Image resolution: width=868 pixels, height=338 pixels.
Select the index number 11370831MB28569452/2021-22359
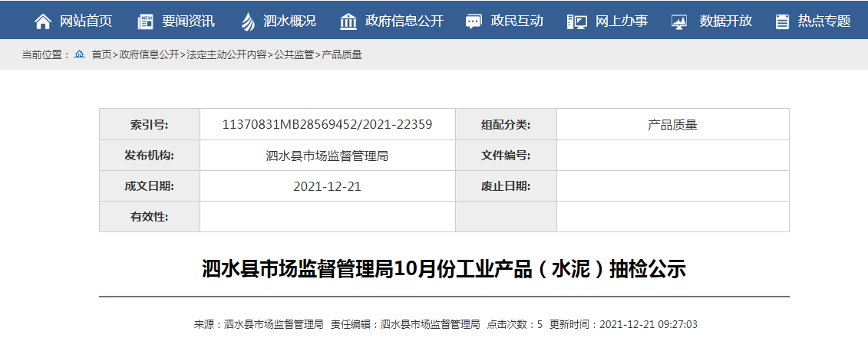pos(327,124)
